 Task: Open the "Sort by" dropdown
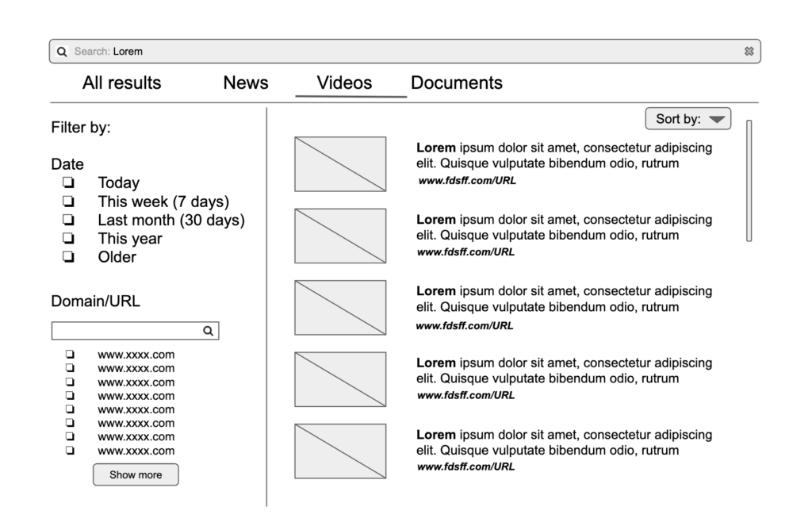click(688, 118)
